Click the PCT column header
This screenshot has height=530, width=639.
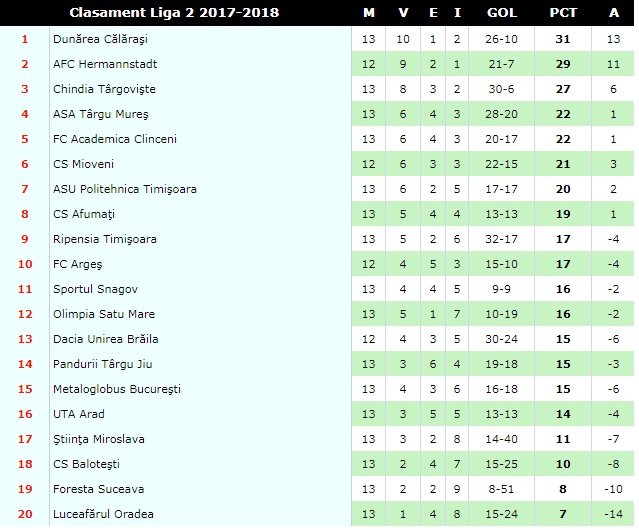[563, 13]
